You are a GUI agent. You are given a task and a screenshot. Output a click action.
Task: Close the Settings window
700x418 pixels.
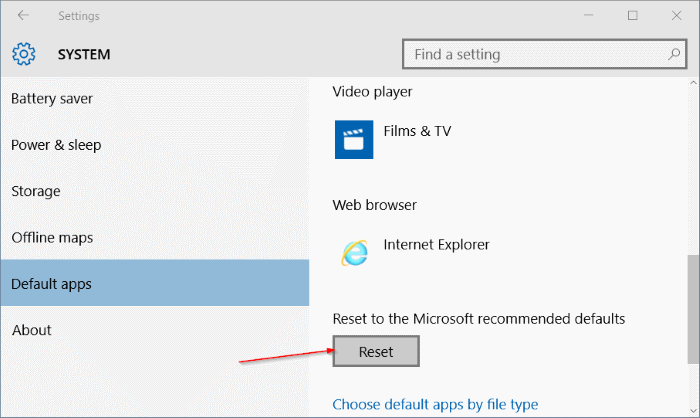[x=676, y=16]
